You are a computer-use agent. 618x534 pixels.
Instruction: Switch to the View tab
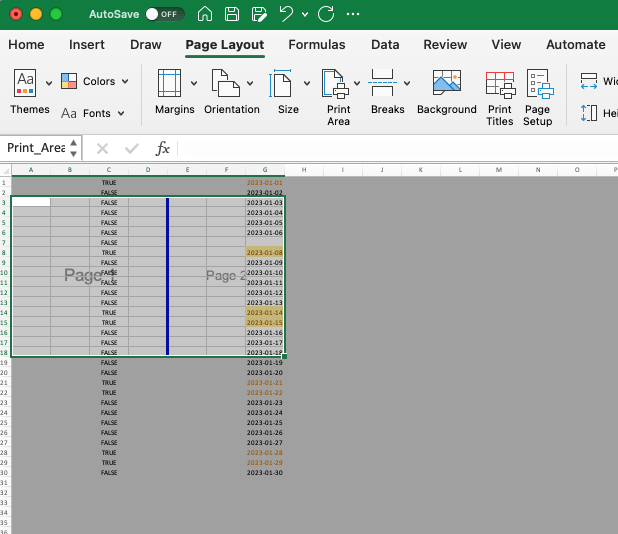tap(506, 45)
